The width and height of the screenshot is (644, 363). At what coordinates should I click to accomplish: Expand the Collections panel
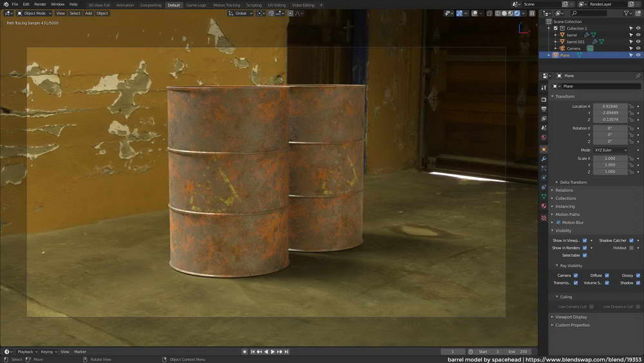pos(565,198)
